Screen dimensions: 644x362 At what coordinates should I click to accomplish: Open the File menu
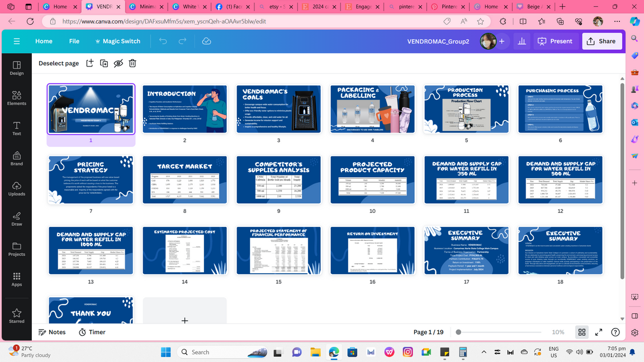coord(74,41)
